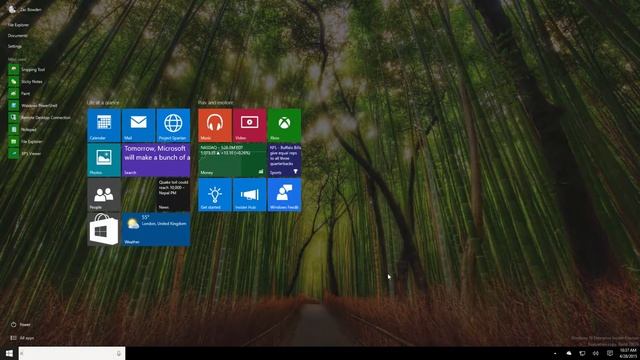
Task: Open the News live tile
Action: click(x=173, y=195)
